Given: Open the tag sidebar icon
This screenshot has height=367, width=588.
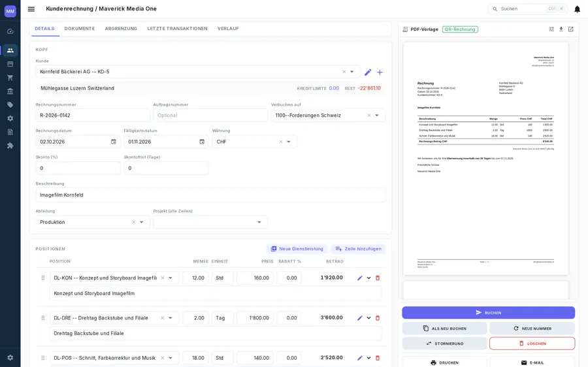Looking at the screenshot, I should pos(10,104).
